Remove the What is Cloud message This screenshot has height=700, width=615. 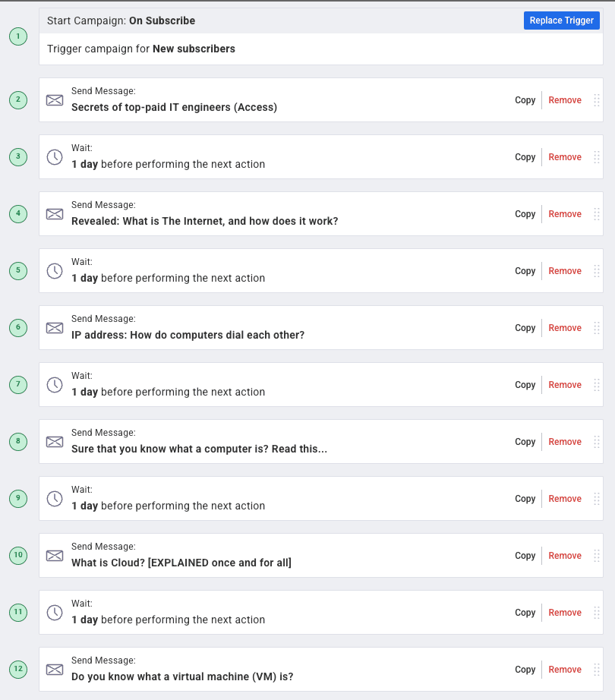(565, 555)
